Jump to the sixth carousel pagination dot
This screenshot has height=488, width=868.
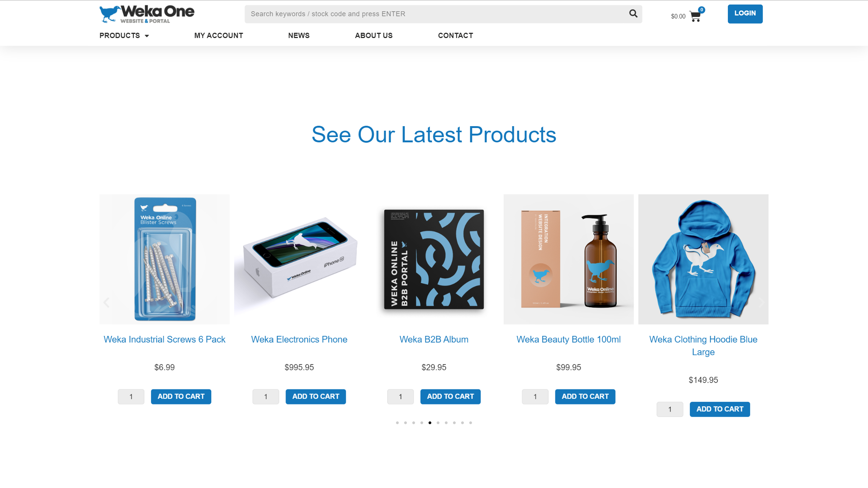[438, 422]
